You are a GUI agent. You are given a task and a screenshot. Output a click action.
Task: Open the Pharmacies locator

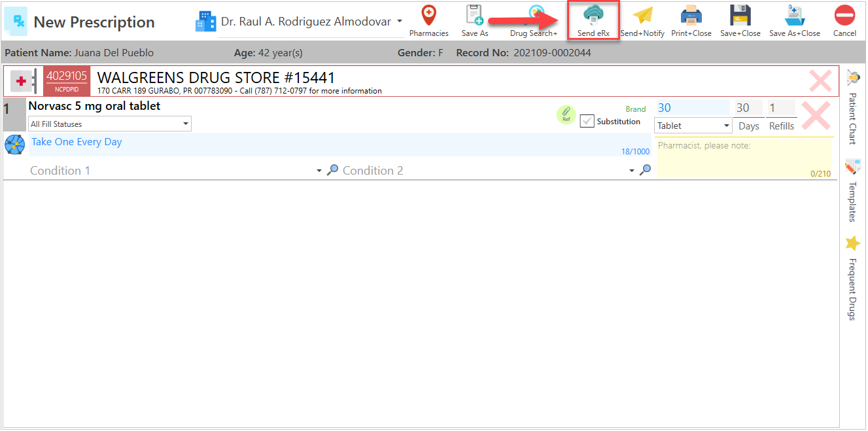(428, 21)
